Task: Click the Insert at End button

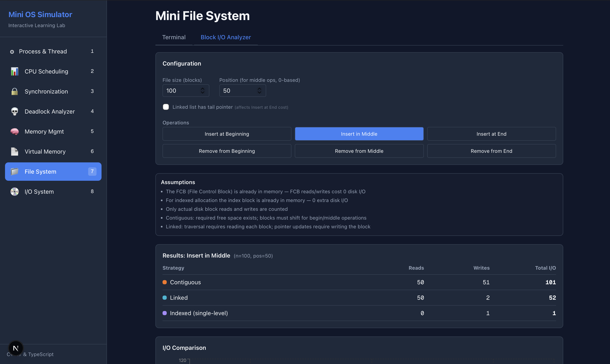Action: tap(491, 134)
